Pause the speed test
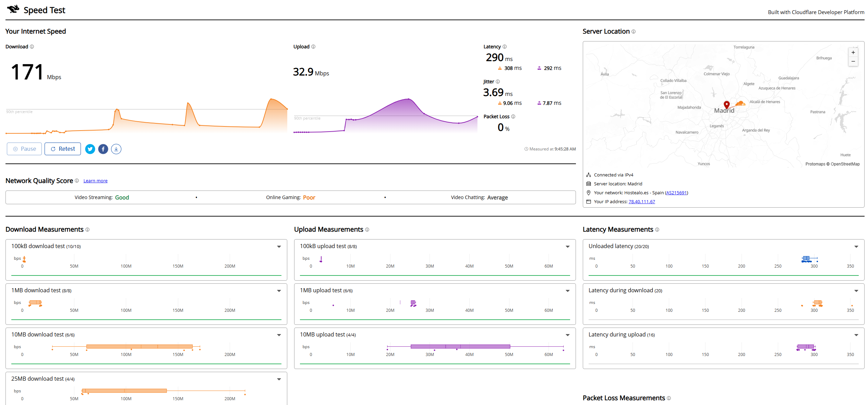868x405 pixels. tap(24, 149)
